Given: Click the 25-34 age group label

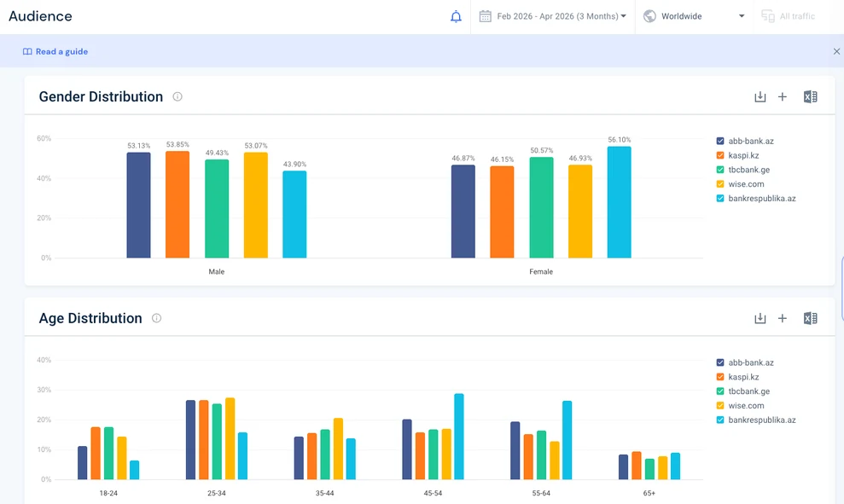Looking at the screenshot, I should [217, 493].
